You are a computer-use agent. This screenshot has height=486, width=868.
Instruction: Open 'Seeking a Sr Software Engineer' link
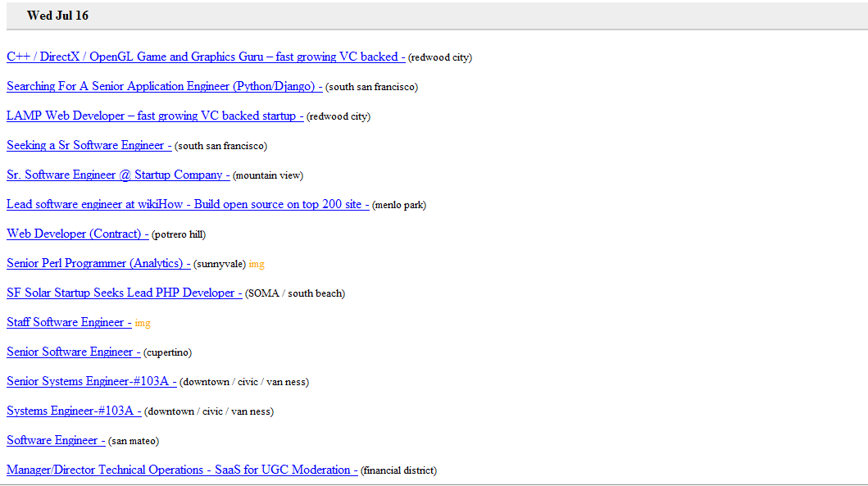pyautogui.click(x=89, y=146)
